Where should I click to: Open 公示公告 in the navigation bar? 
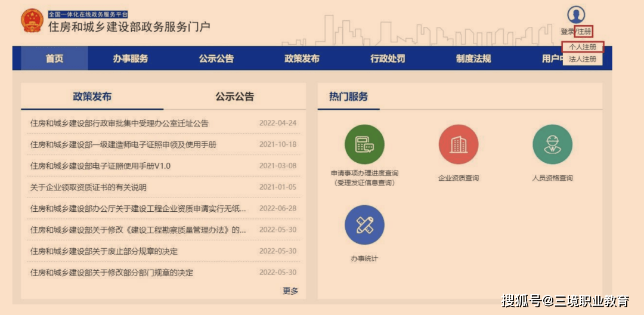click(216, 58)
